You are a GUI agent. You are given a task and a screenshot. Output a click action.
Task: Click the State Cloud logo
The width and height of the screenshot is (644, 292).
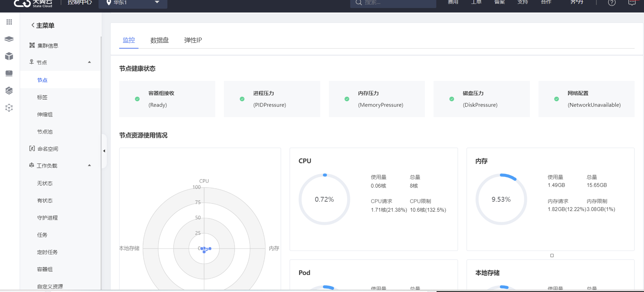coord(33,3)
